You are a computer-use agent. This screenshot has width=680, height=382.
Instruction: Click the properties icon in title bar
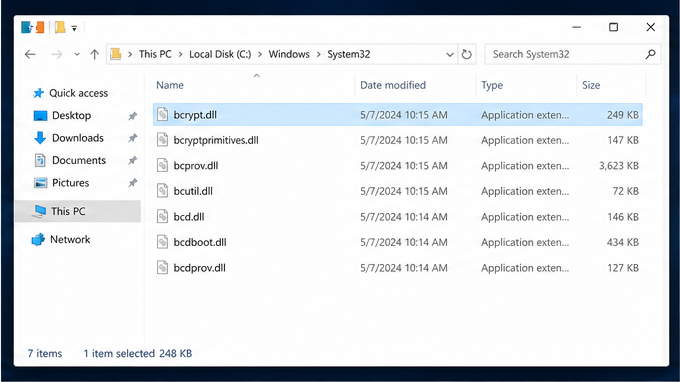(x=27, y=27)
